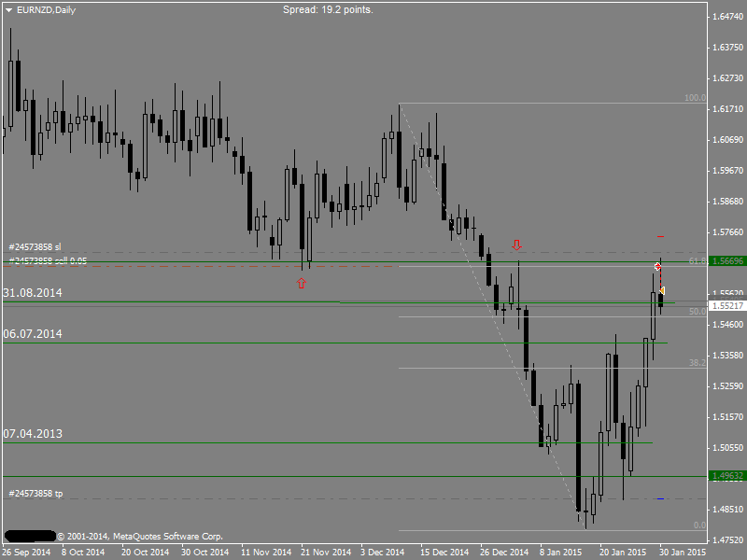Select the Fibonacci 50.0 level label
This screenshot has height=560, width=747.
[x=698, y=312]
